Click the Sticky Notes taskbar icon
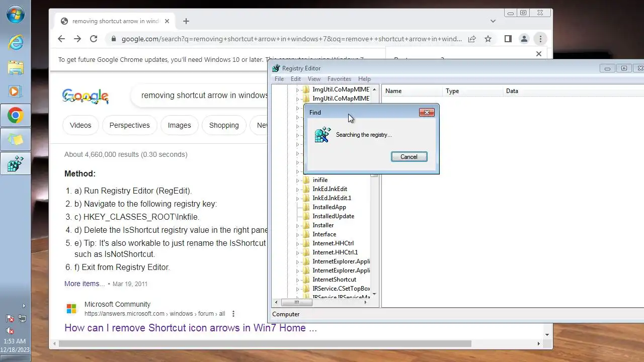 (16, 140)
